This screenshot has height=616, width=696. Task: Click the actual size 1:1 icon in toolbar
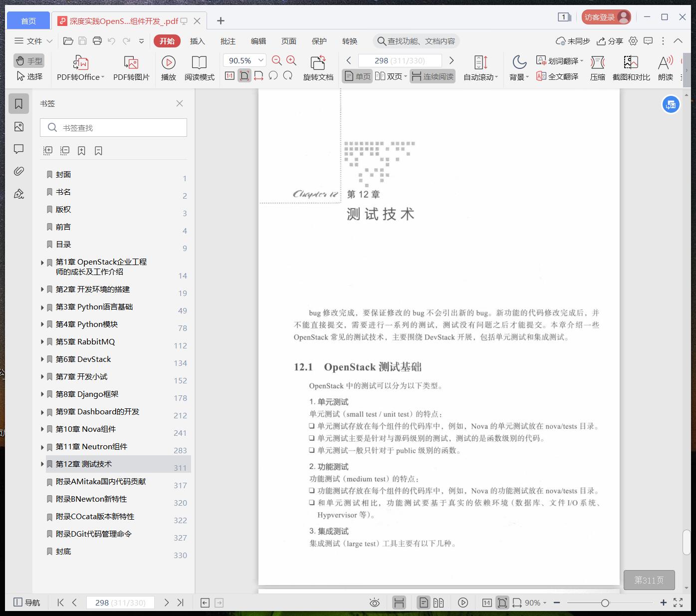click(230, 76)
